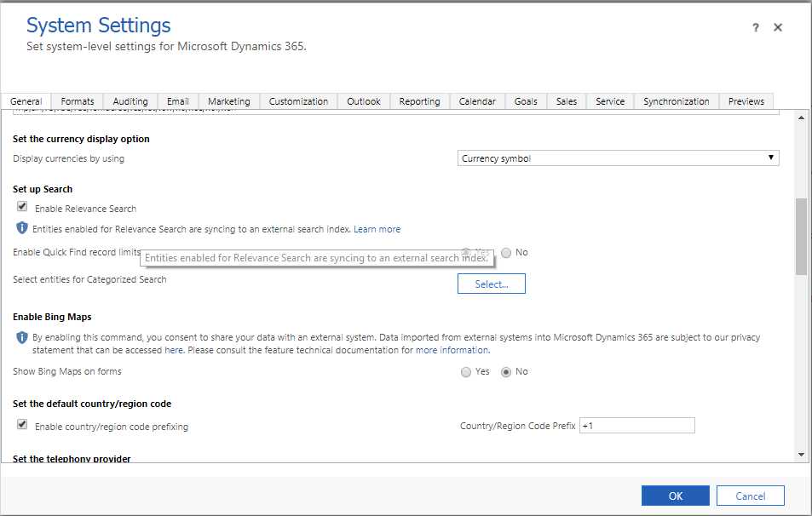Click the help question mark icon
Viewport: 812px width, 516px height.
[x=756, y=28]
